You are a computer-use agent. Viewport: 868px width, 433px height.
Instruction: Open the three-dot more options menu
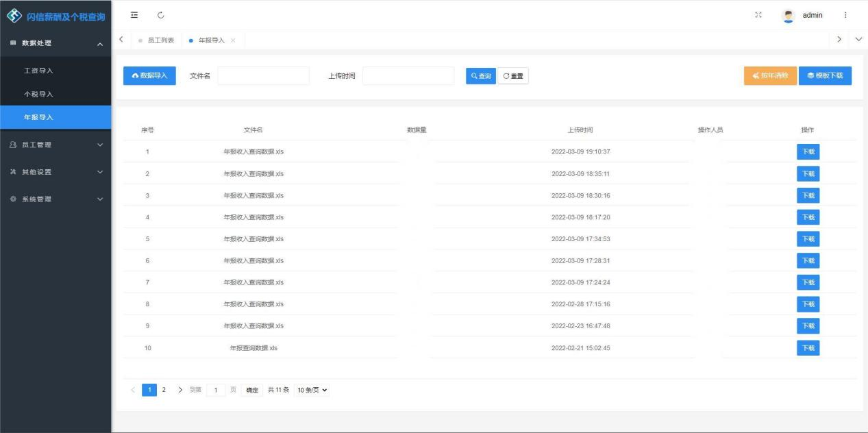click(x=845, y=15)
